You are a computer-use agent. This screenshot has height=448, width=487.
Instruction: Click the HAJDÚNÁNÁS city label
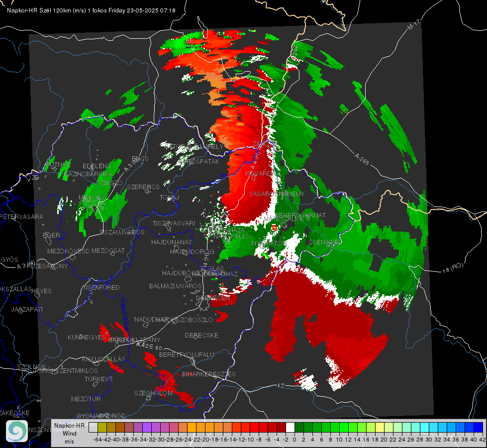[x=172, y=242]
